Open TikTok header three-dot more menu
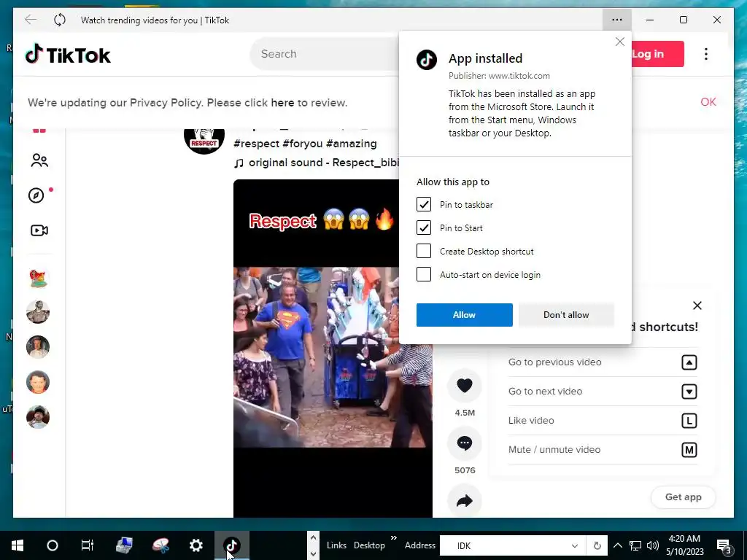Viewport: 747px width, 560px height. (x=706, y=54)
